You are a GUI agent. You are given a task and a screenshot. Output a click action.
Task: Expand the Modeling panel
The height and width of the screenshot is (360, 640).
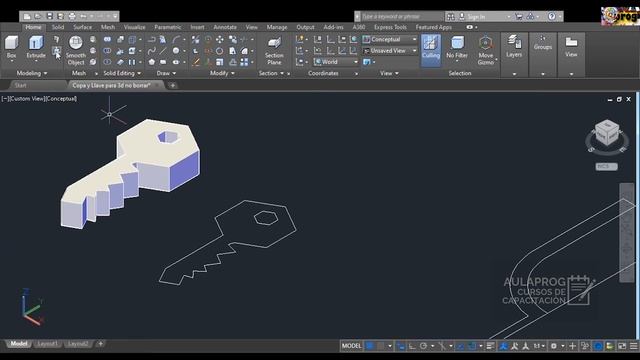click(32, 73)
